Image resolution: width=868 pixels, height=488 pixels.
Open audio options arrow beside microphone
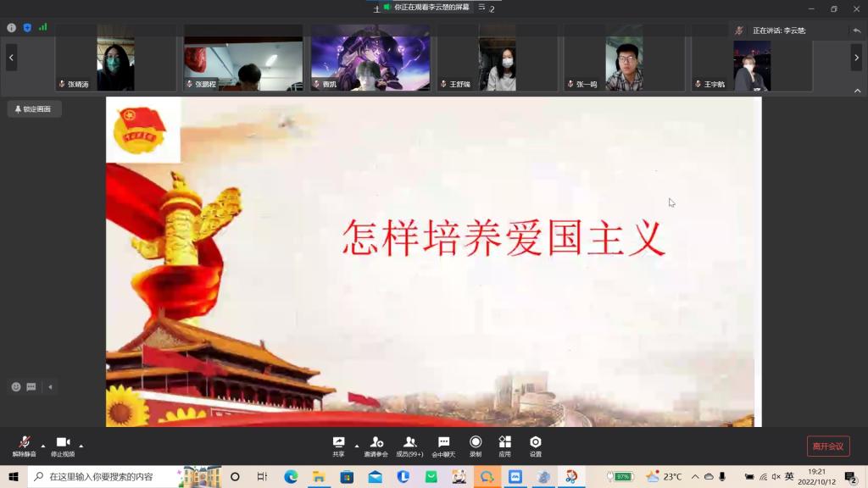point(43,446)
